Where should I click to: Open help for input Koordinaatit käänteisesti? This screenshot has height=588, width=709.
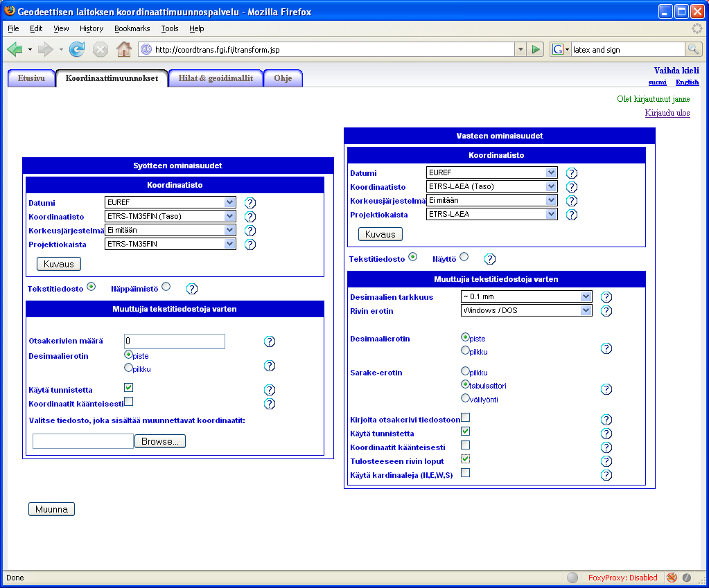(270, 404)
